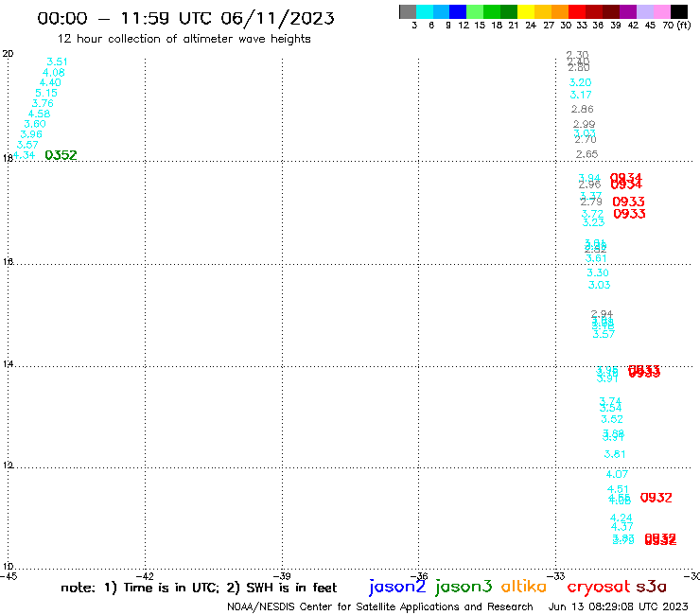Click the red 'cryosat' satellite legend label
The image size is (700, 615).
(599, 588)
